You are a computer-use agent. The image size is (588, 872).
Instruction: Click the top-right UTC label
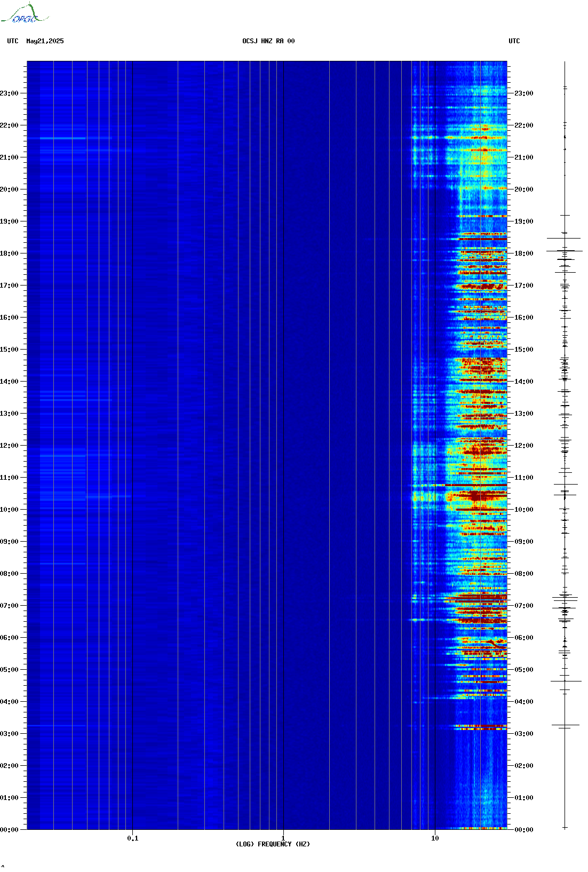click(514, 41)
